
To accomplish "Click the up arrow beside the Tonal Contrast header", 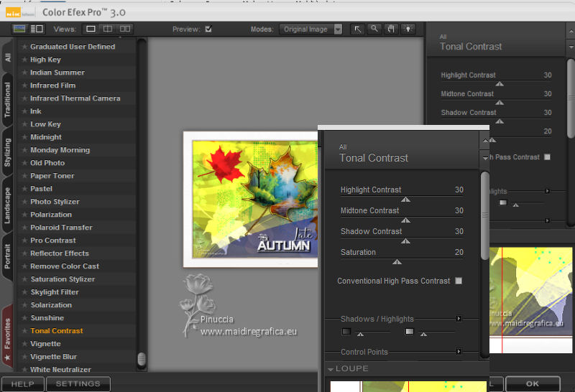I will (485, 141).
